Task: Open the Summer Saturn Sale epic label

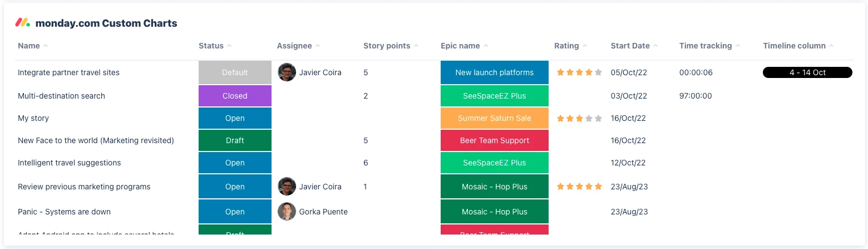Action: coord(494,118)
